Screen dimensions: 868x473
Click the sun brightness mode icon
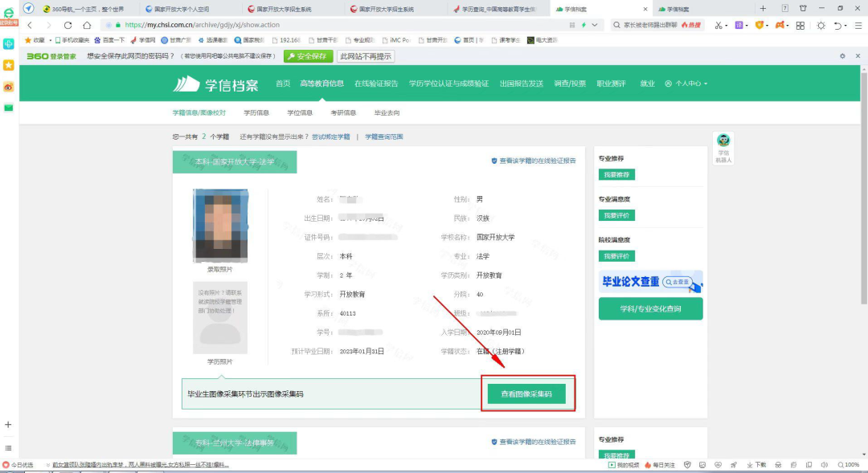click(x=821, y=26)
